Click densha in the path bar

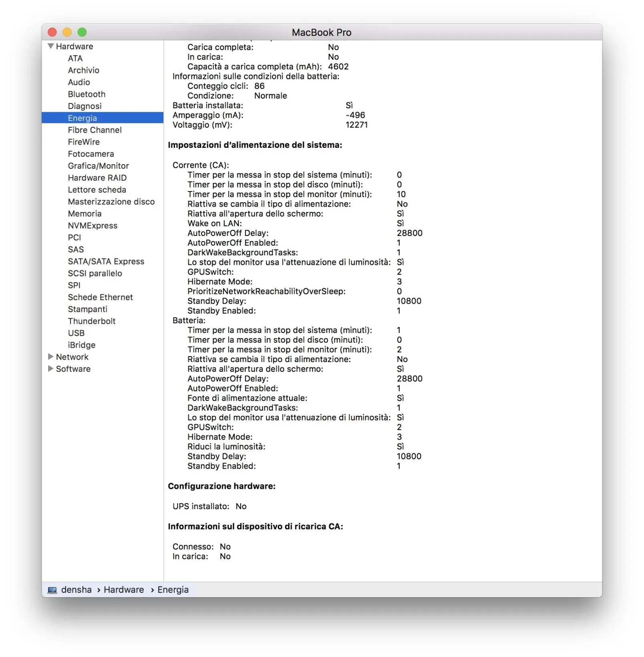pos(76,590)
